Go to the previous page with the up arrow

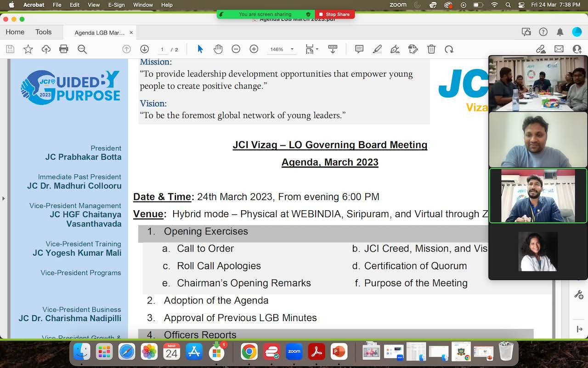126,49
